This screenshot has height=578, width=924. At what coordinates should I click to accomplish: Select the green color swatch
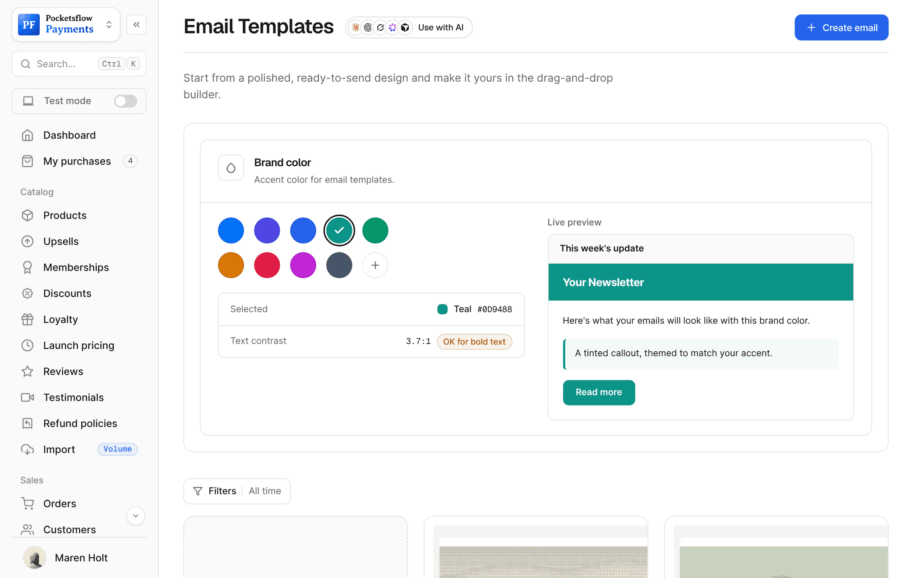tap(375, 230)
